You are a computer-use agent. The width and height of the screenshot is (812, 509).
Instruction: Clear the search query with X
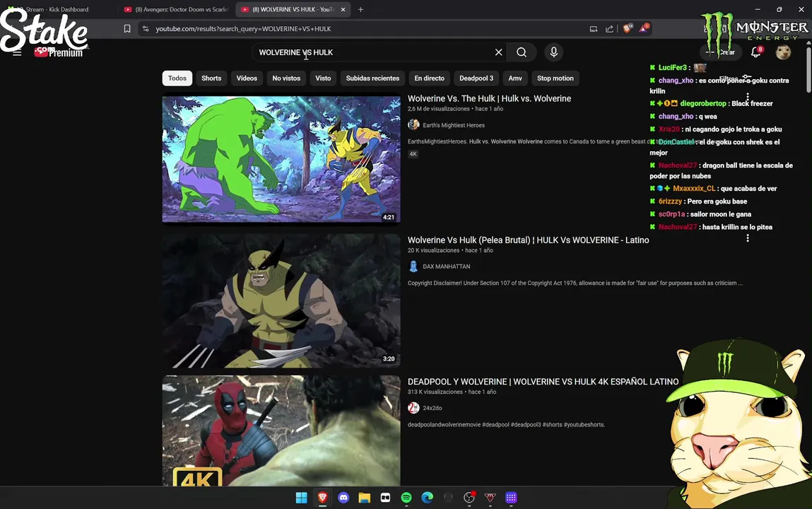(498, 52)
